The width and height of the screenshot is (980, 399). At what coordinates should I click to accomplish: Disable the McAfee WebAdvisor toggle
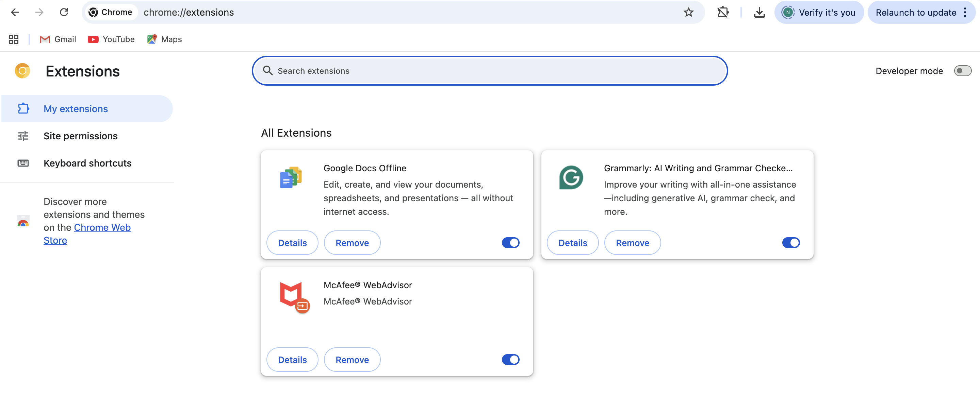coord(510,360)
